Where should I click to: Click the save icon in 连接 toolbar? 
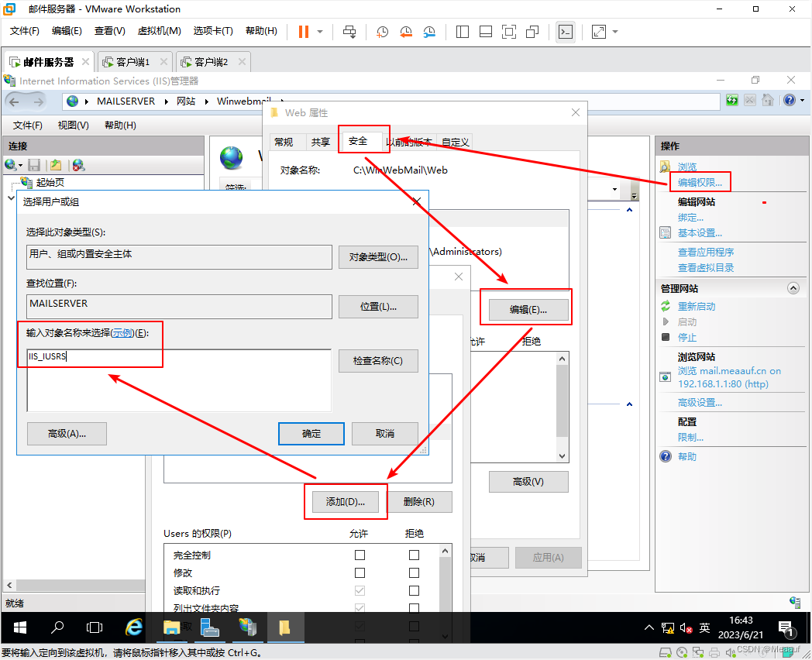click(x=34, y=165)
